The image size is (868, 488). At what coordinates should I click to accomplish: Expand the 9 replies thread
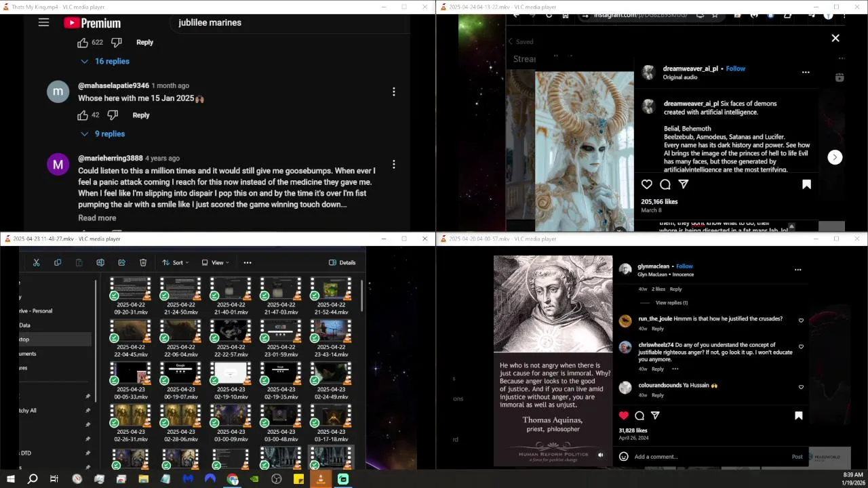(103, 134)
